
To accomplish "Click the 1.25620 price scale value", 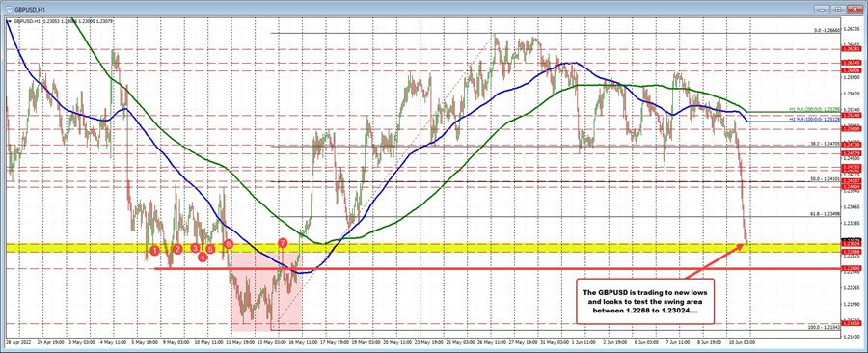I will click(x=852, y=95).
